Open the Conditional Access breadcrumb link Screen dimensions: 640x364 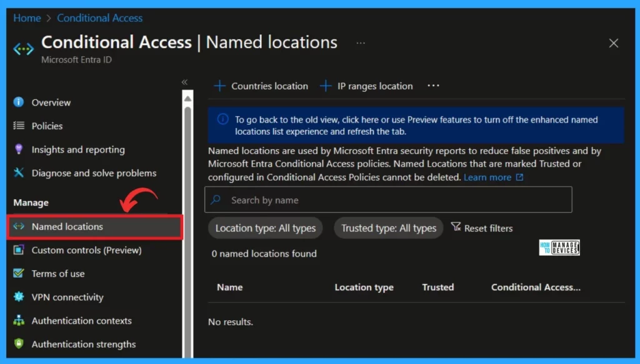pos(99,18)
